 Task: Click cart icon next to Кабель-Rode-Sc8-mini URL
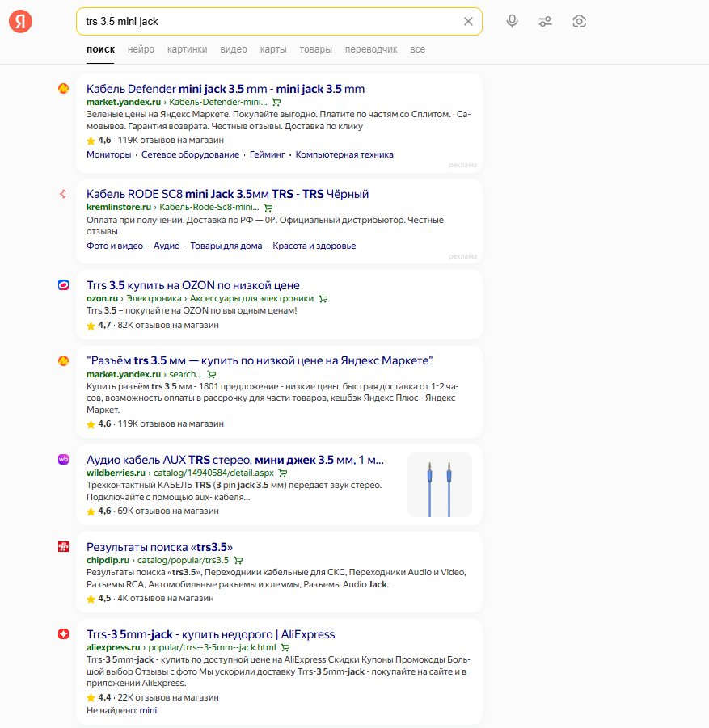[x=268, y=208]
